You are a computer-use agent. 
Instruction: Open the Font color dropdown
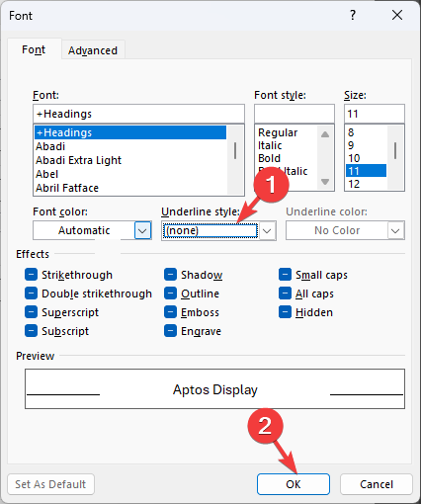pos(142,230)
